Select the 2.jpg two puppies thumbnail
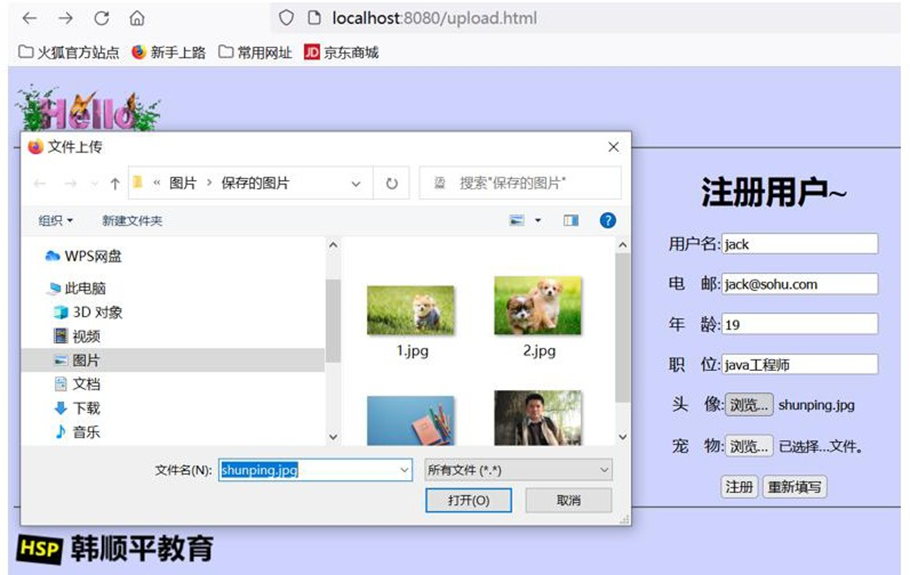 pos(537,305)
